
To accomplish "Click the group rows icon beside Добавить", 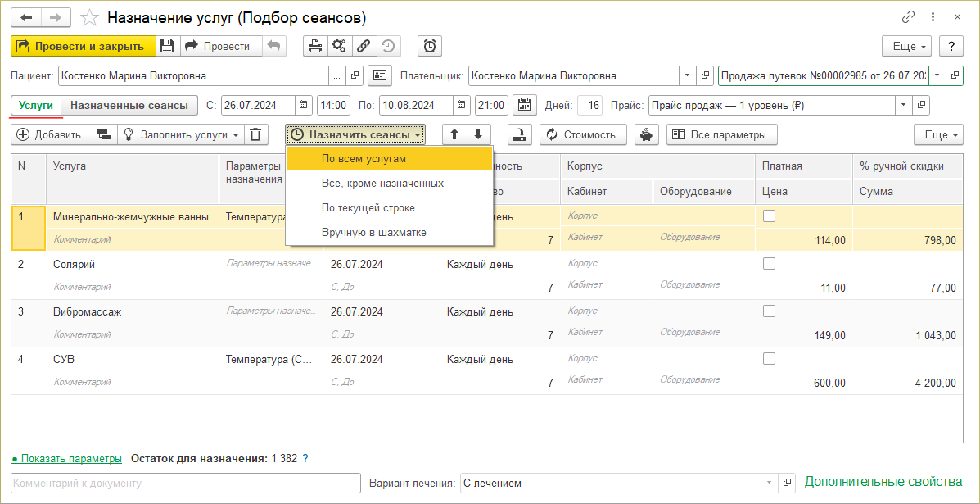I will coord(104,134).
